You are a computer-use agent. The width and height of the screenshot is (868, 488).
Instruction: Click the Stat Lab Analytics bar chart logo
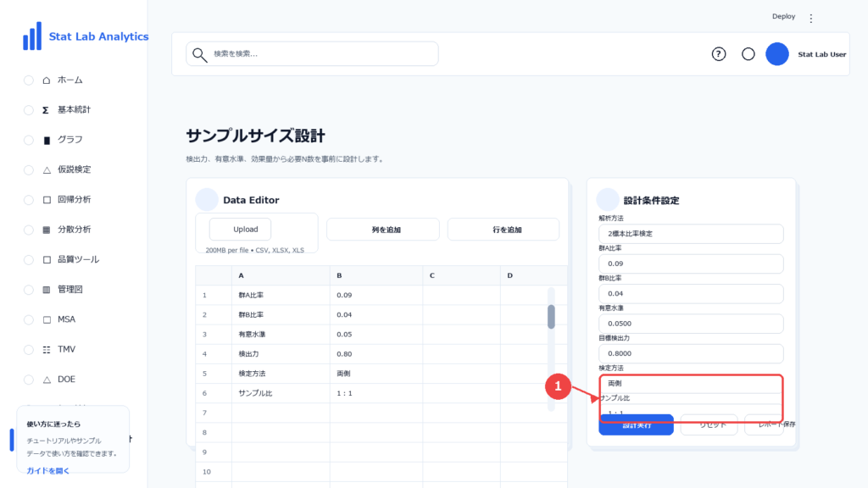(32, 36)
